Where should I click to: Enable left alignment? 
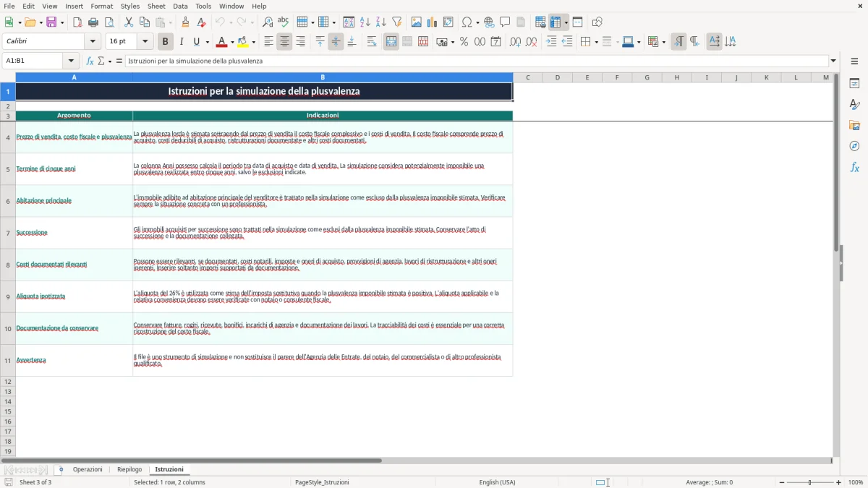click(x=269, y=42)
